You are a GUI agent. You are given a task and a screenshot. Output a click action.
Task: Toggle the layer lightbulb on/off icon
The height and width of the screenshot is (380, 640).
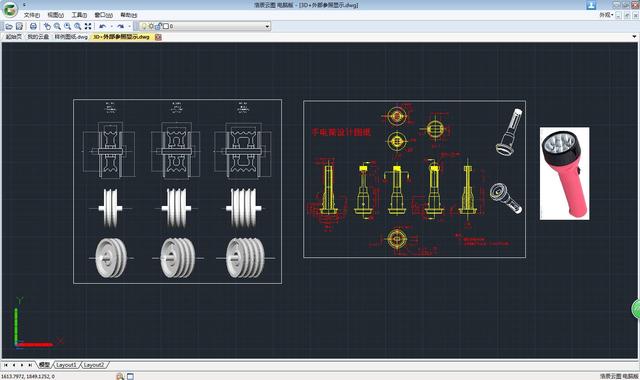pos(144,26)
